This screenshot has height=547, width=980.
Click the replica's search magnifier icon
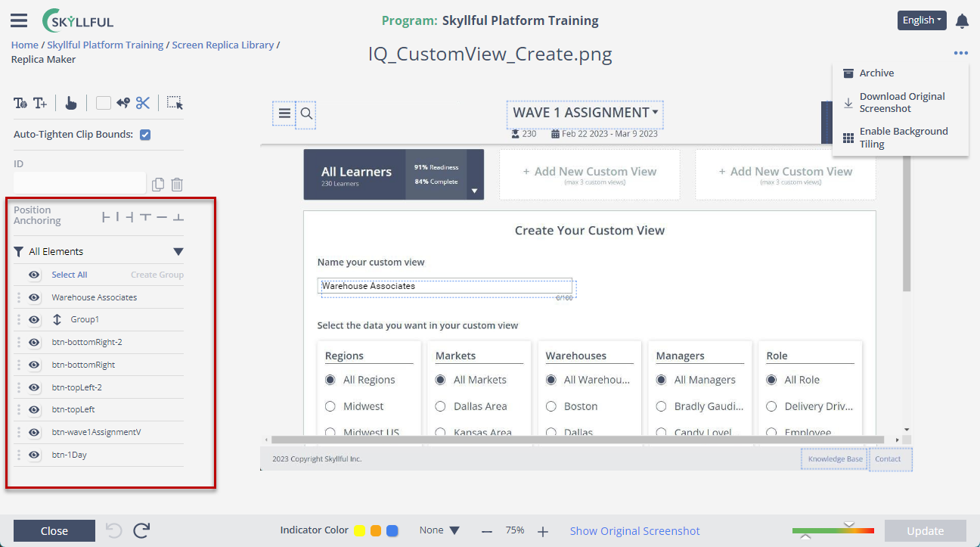click(306, 113)
